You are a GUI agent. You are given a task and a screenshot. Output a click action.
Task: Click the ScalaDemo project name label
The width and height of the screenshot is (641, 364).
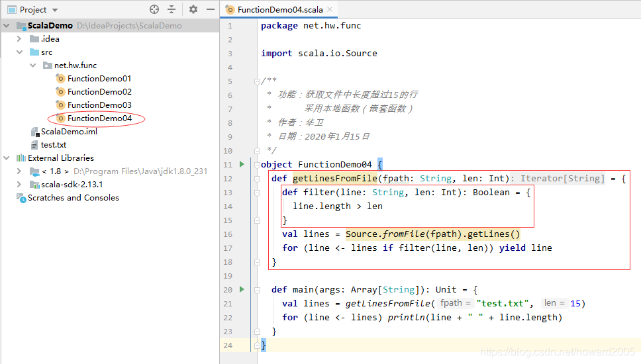(50, 26)
